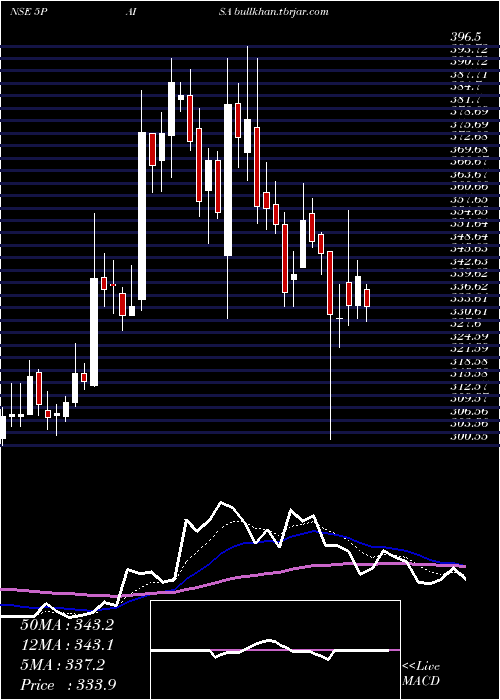
Task: Click the 300.55 price axis label
Action: coord(469,436)
